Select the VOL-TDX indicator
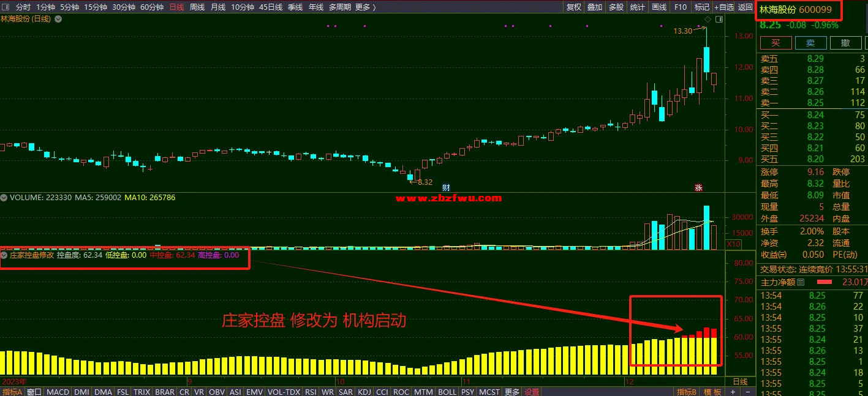 click(284, 392)
